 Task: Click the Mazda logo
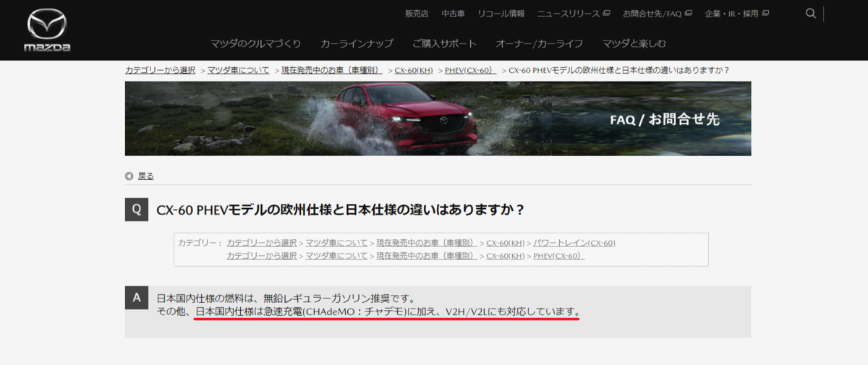coord(47,30)
